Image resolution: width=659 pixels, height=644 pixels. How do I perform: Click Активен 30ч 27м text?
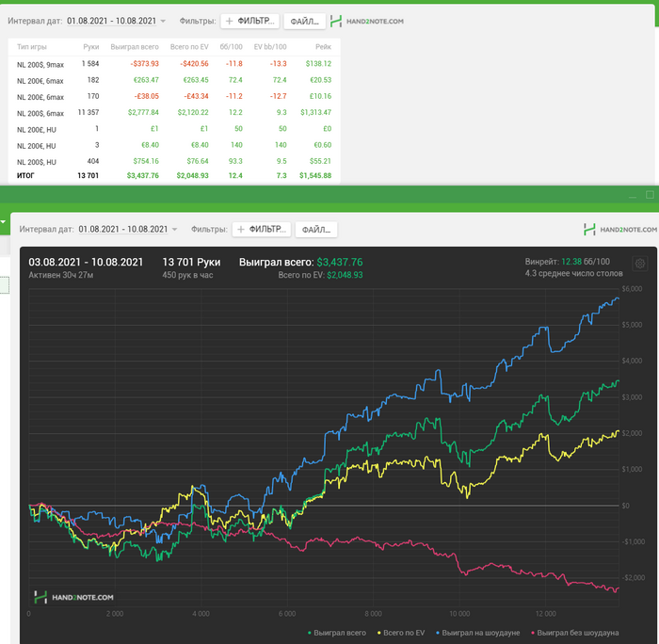pyautogui.click(x=61, y=275)
